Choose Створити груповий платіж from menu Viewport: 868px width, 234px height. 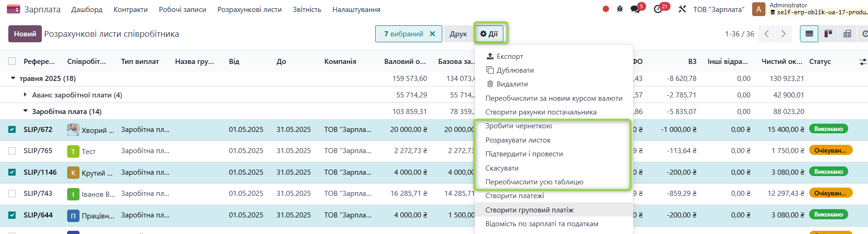[x=529, y=210]
